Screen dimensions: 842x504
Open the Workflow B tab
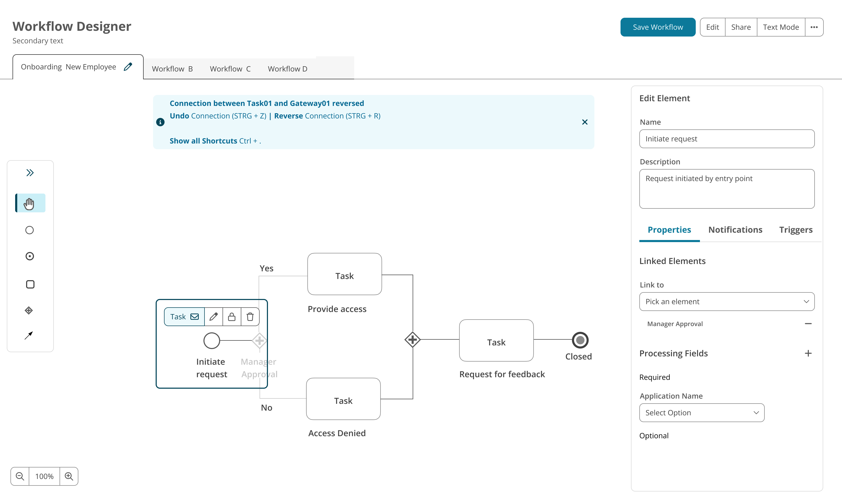coord(172,69)
